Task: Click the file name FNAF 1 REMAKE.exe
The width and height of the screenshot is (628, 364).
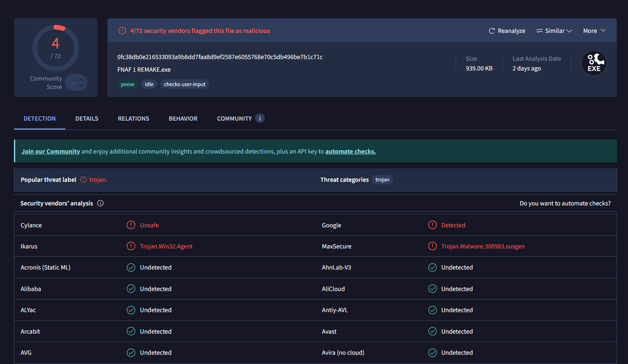Action: 144,70
